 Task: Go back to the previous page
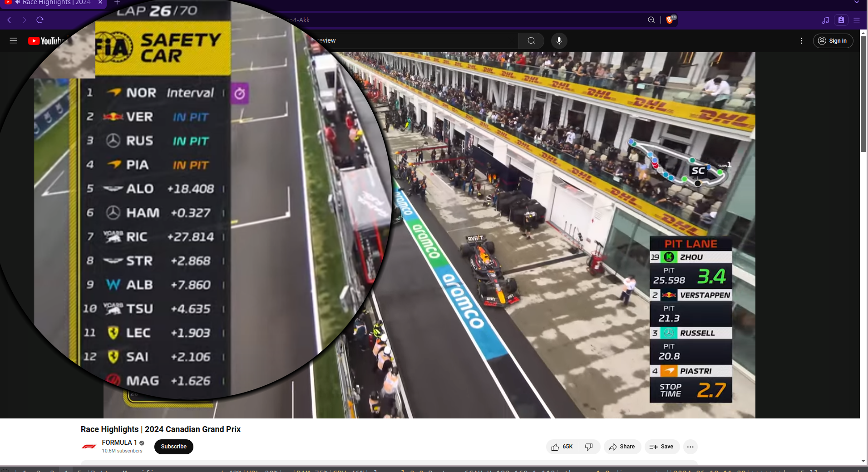click(x=9, y=20)
